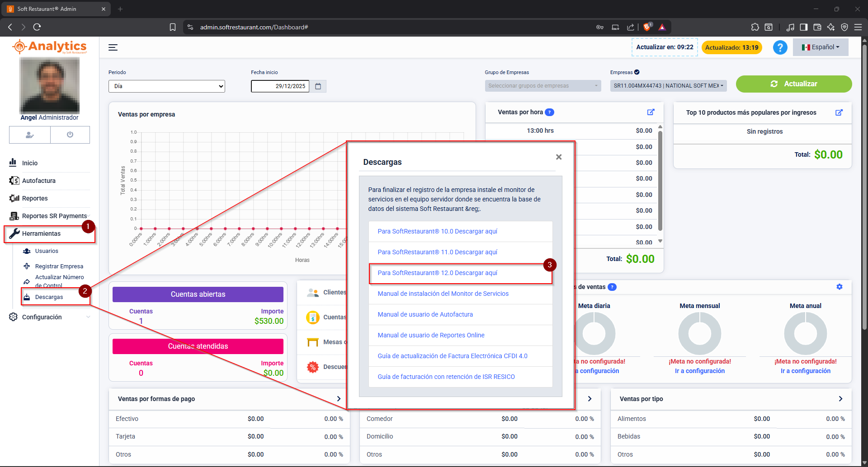Click the Registrar Empresa plus icon

coord(27,266)
